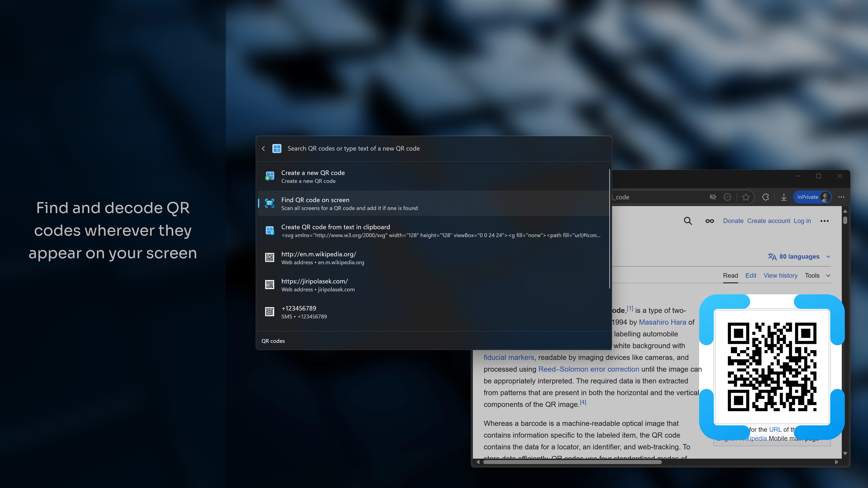This screenshot has height=488, width=868.
Task: Click the back arrow in QR search bar
Action: (x=263, y=148)
